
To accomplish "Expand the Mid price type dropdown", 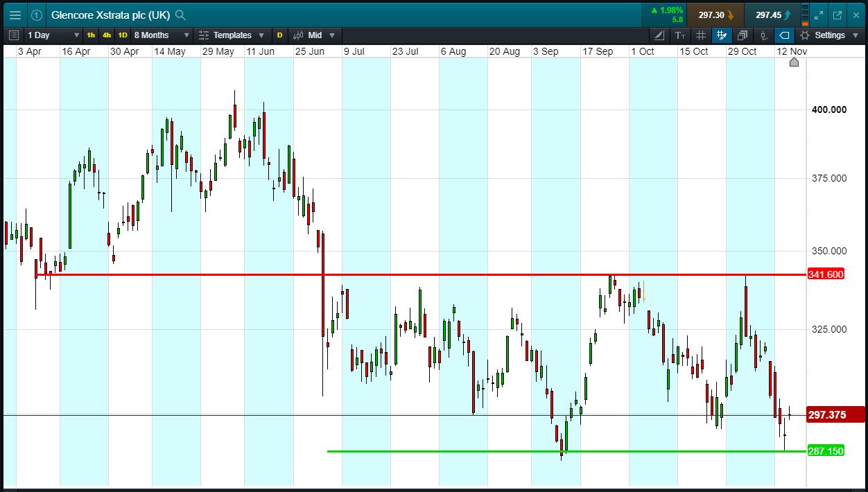I will click(x=314, y=35).
